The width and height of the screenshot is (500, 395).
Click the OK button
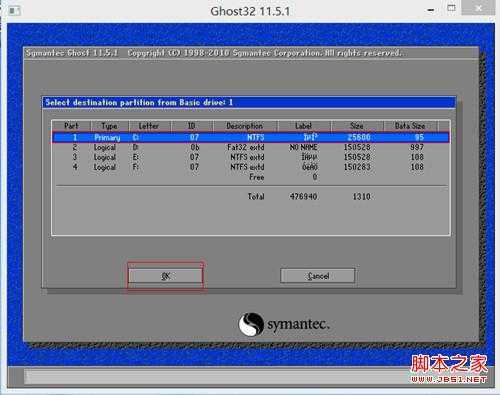pyautogui.click(x=165, y=276)
